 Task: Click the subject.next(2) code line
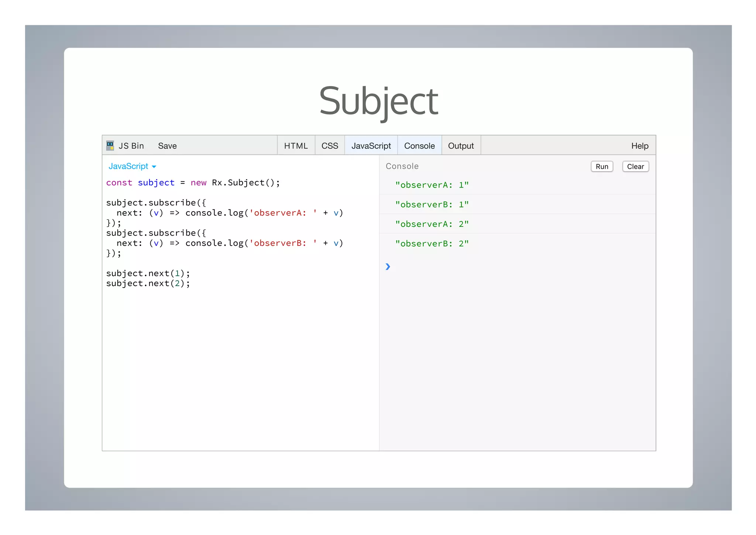point(148,284)
